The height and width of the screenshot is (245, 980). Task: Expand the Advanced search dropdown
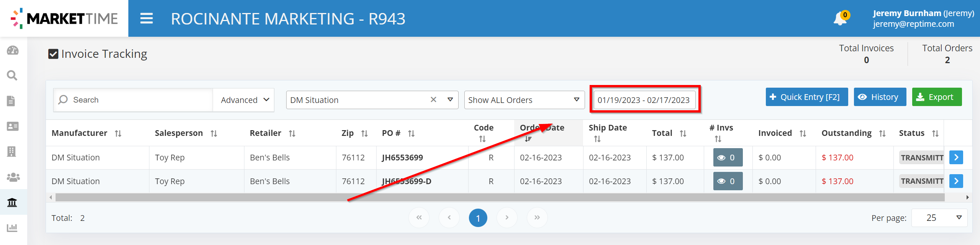pyautogui.click(x=243, y=100)
